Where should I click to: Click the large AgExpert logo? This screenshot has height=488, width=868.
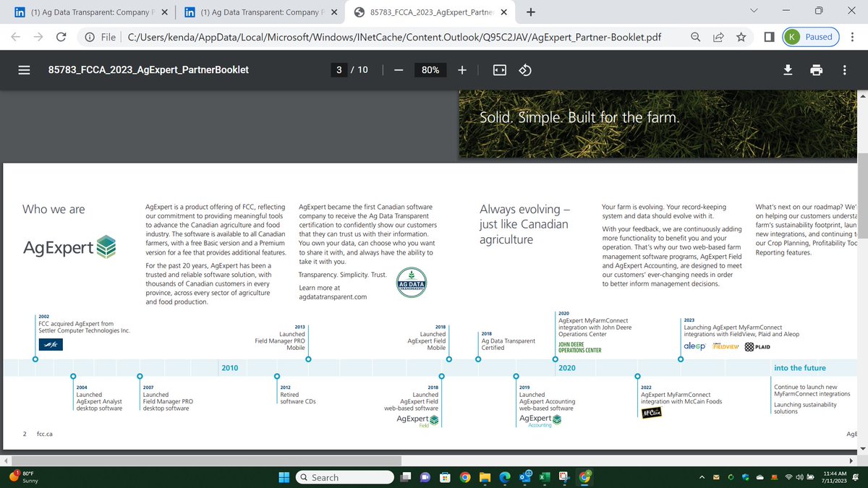[69, 247]
